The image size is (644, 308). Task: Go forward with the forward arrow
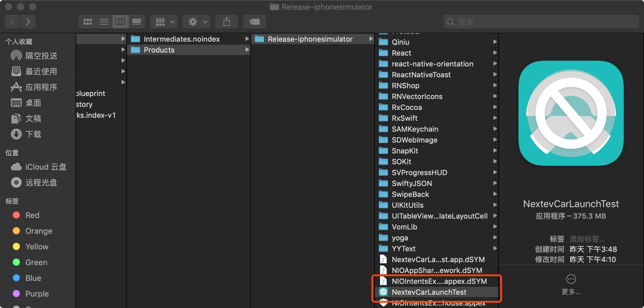tap(28, 22)
